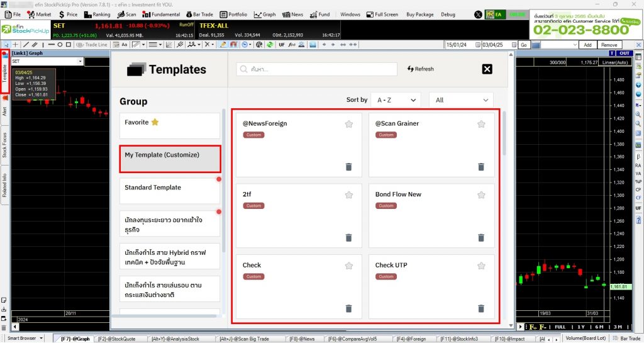644x343 pixels.
Task: Click the help question mark sidebar icon
Action: click(x=638, y=220)
